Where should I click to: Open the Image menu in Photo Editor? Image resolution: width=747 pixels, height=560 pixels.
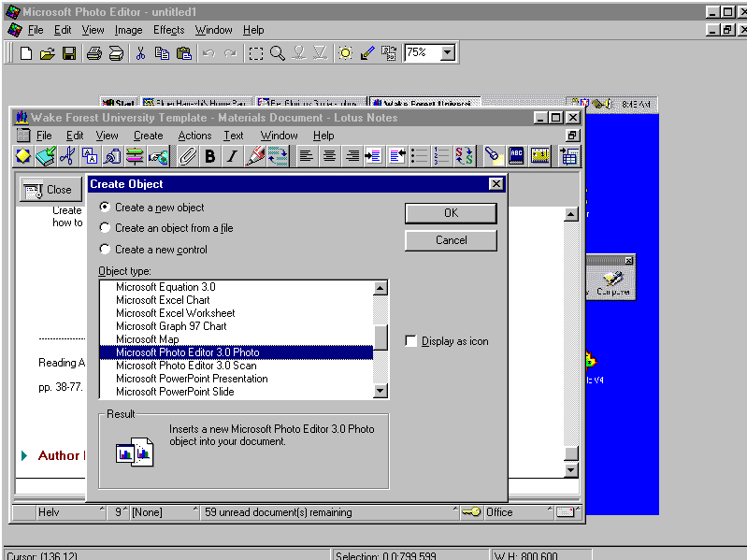[x=129, y=30]
